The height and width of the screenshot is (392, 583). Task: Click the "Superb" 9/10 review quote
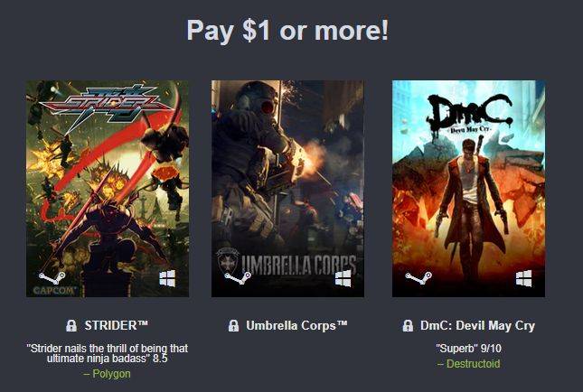click(468, 349)
